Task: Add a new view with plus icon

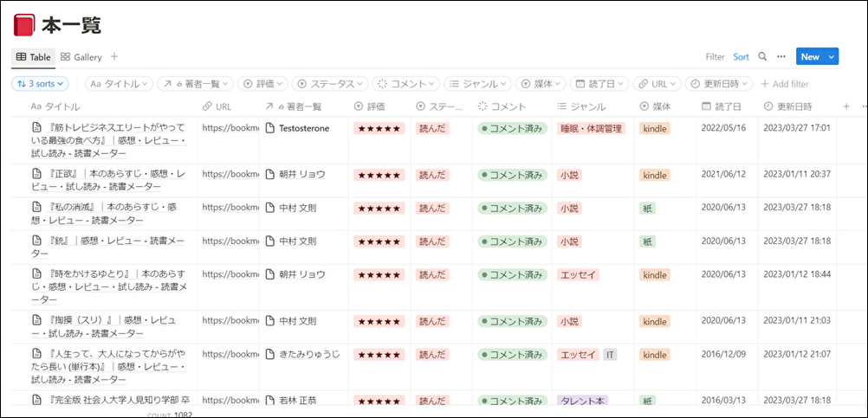Action: pyautogui.click(x=114, y=56)
